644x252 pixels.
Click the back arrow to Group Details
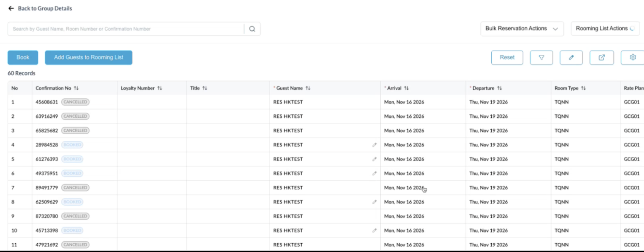(x=11, y=8)
